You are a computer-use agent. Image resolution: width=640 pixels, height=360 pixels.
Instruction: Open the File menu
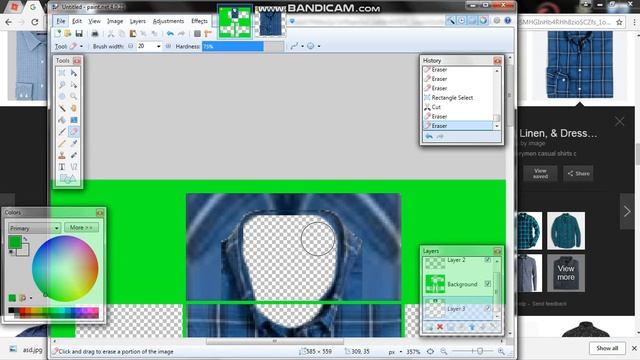coord(60,21)
